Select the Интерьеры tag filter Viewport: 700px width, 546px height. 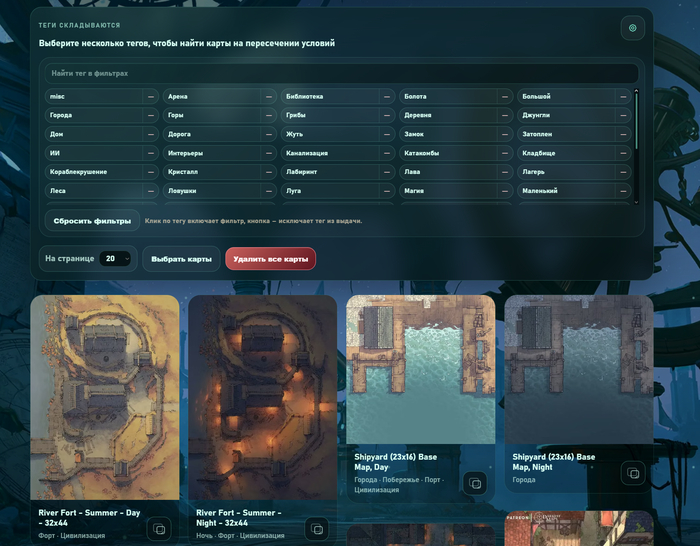212,153
